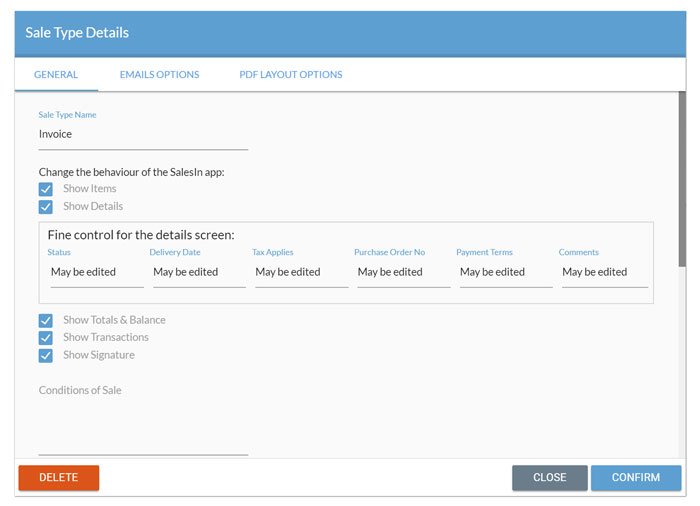
Task: Open the PDF Layout Options tab
Action: (x=291, y=75)
